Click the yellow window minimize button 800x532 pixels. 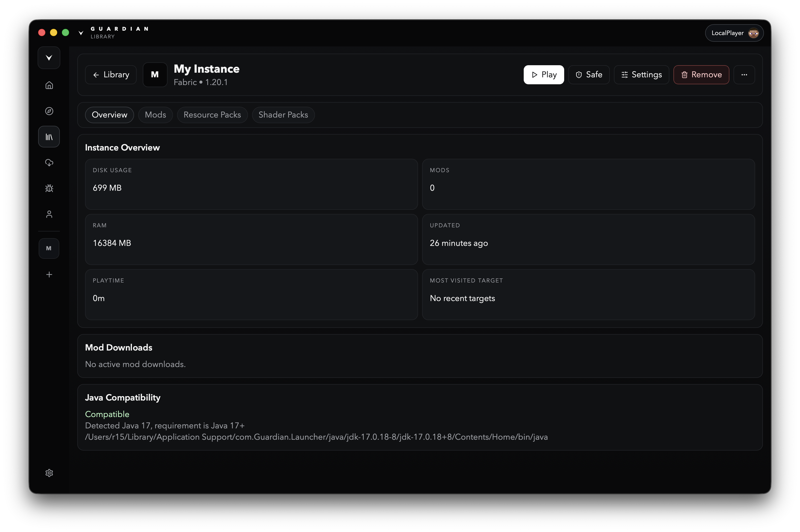coord(54,32)
